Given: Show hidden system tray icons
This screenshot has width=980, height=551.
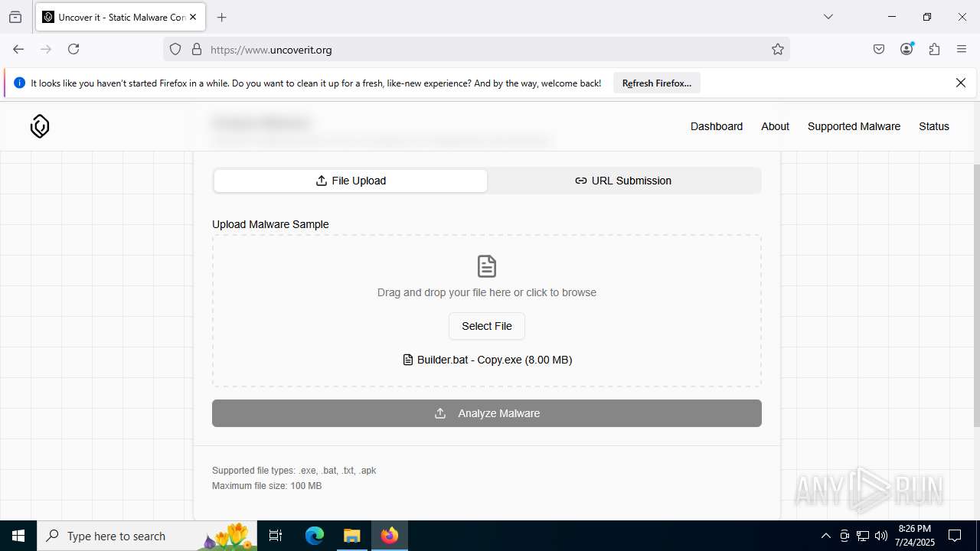Looking at the screenshot, I should pos(825,536).
